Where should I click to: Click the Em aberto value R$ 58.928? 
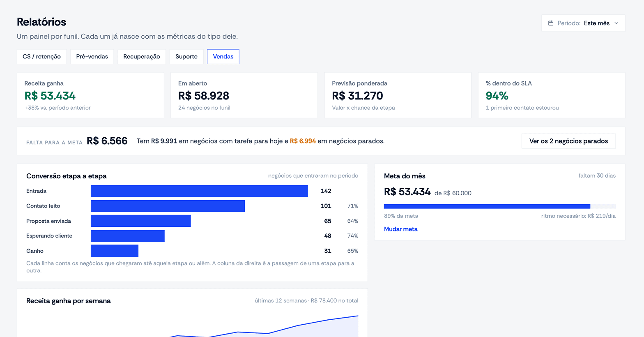pyautogui.click(x=204, y=96)
